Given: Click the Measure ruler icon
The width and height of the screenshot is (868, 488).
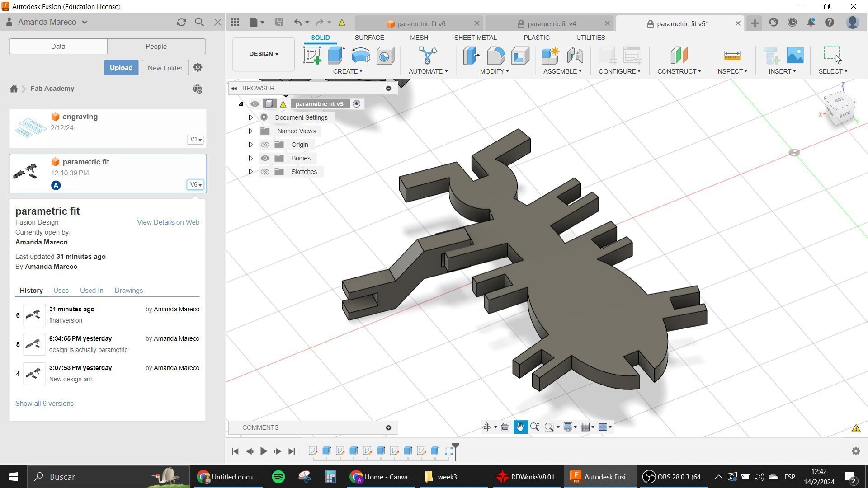Looking at the screenshot, I should click(732, 56).
